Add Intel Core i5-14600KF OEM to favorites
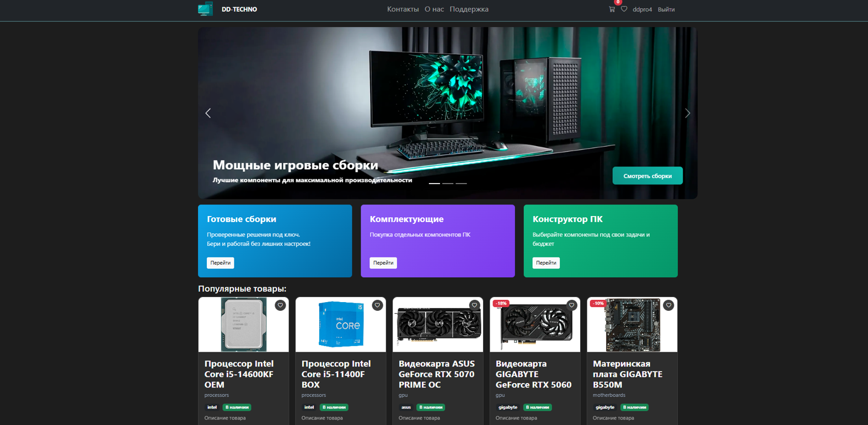This screenshot has height=425, width=868. coord(280,305)
